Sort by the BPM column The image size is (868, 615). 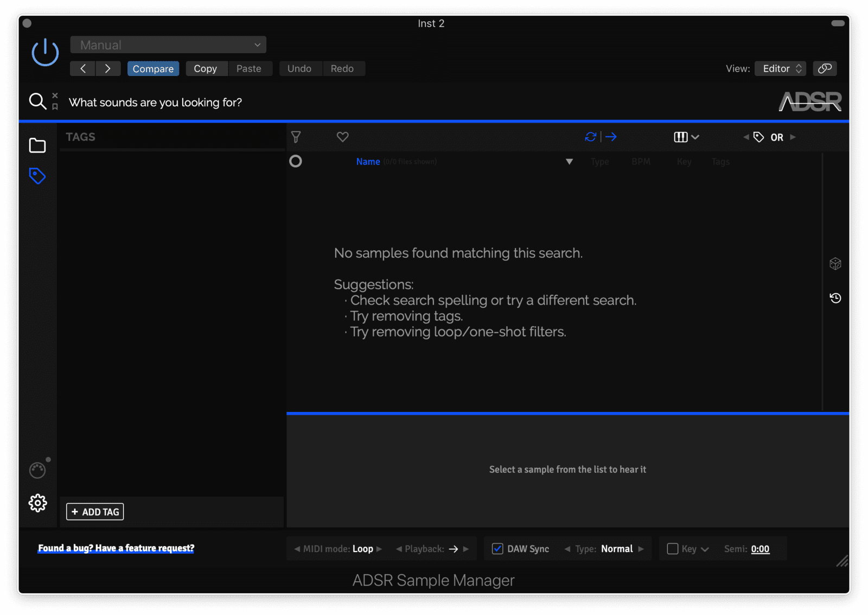[x=641, y=162]
